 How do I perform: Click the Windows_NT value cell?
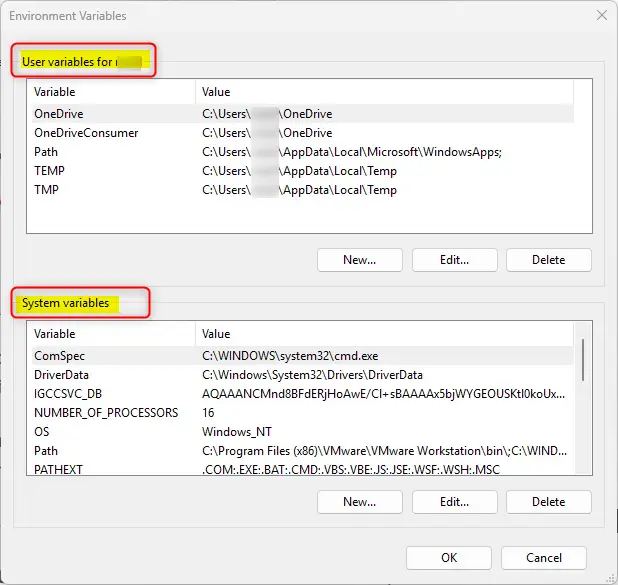[237, 432]
